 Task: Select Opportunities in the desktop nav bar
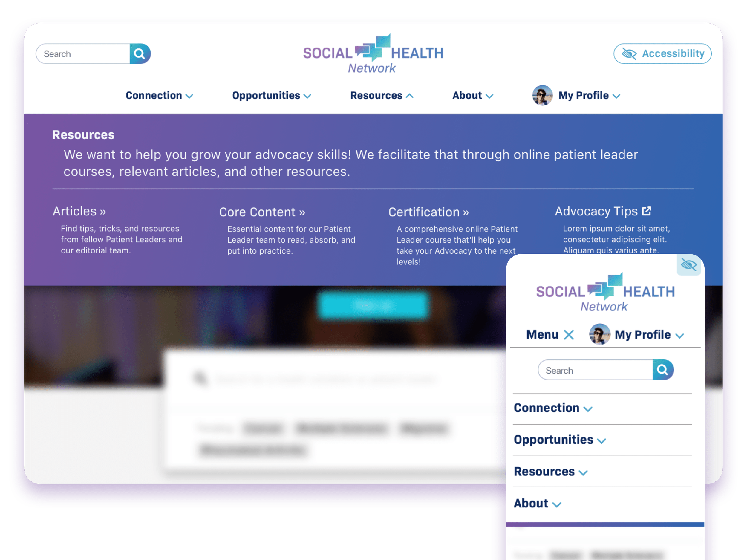pyautogui.click(x=266, y=96)
